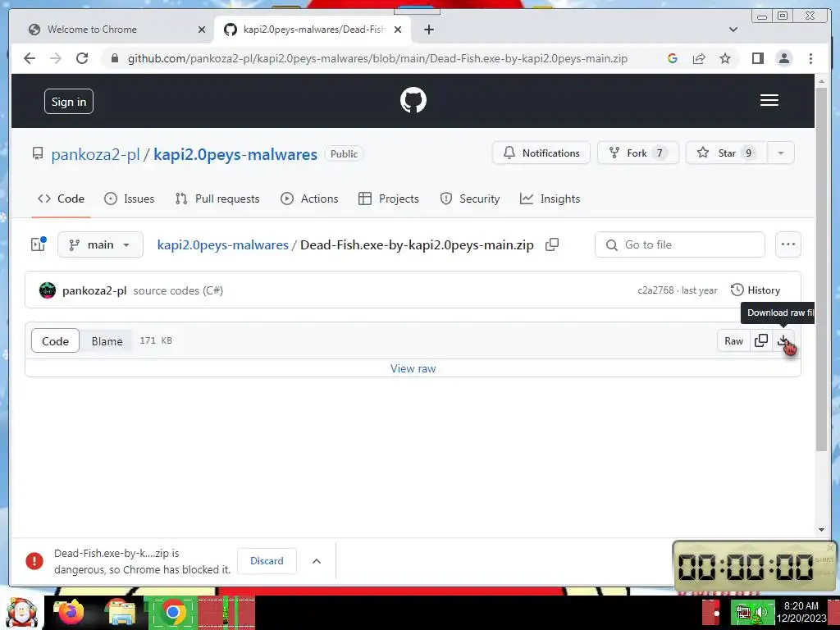Copy file path icon next to filename
Viewport: 840px width, 630px height.
point(552,244)
